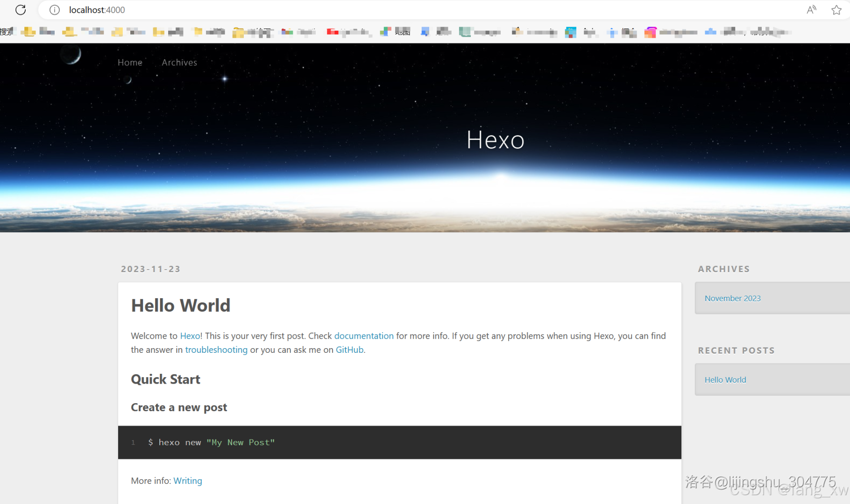Click the Hexo site title
The height and width of the screenshot is (504, 850).
coord(496,140)
